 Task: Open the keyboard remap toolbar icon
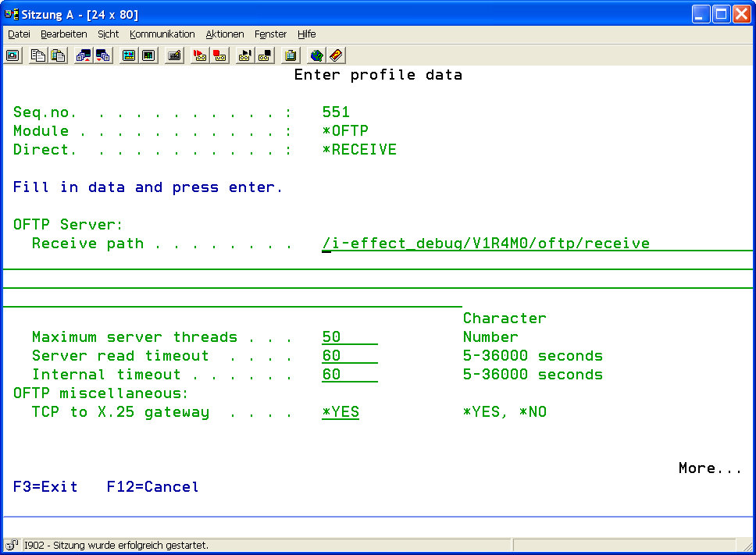point(174,55)
